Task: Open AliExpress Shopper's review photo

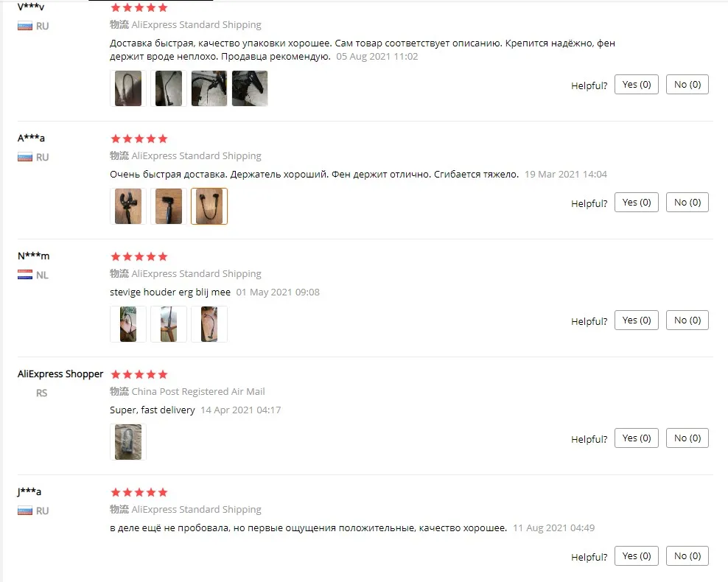Action: (128, 442)
